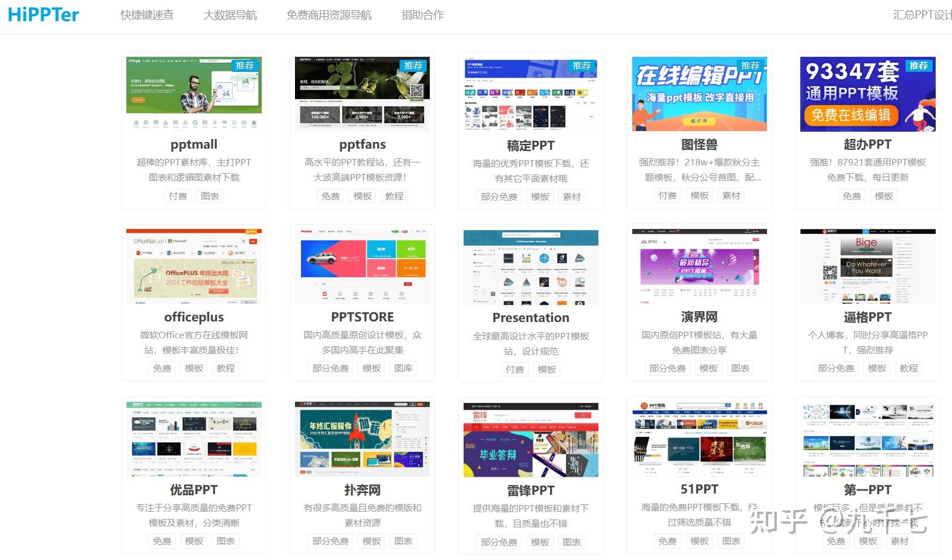Open the 捐助合作 nav item
This screenshot has height=560, width=952.
coord(423,15)
